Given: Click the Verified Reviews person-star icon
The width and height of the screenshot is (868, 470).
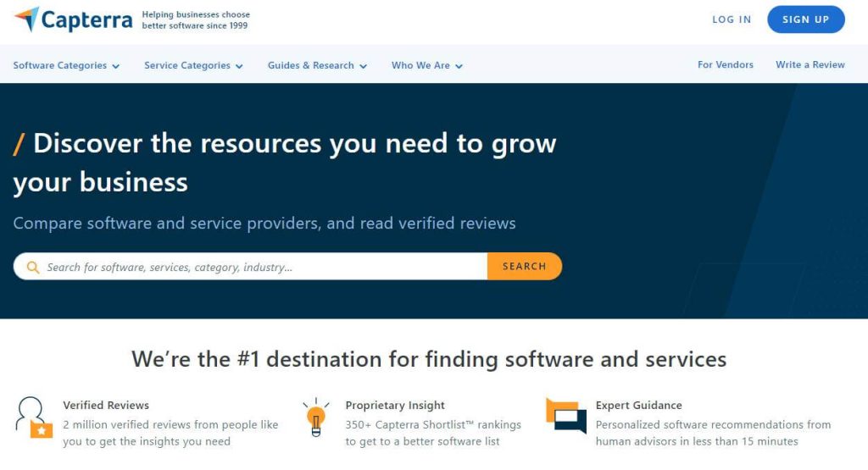Looking at the screenshot, I should tap(33, 417).
